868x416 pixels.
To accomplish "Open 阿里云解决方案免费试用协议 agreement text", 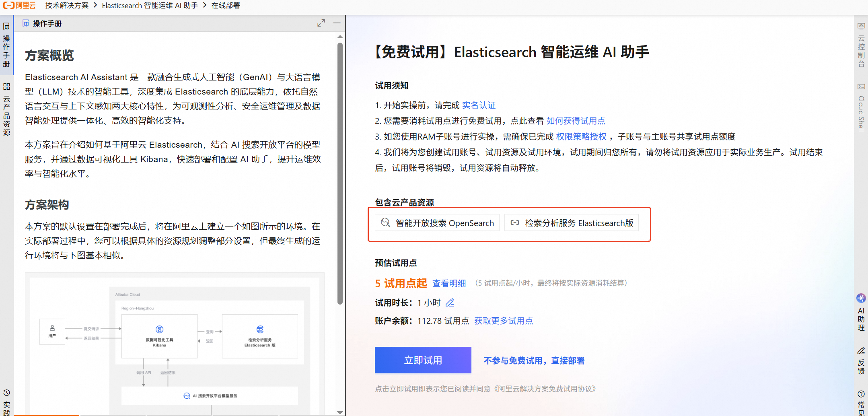I will [545, 389].
